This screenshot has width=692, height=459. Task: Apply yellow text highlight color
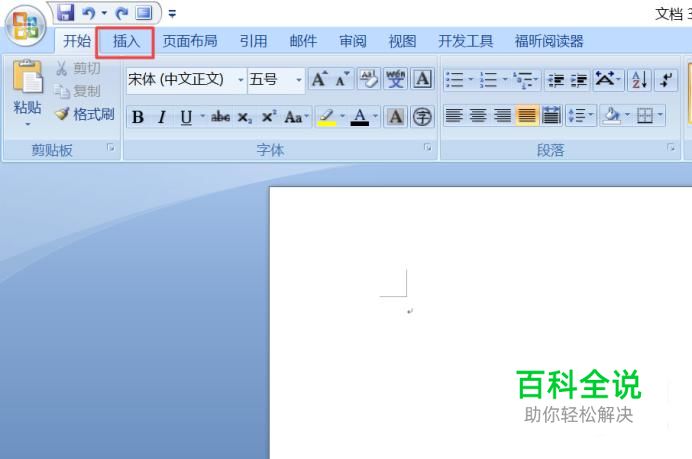click(327, 117)
